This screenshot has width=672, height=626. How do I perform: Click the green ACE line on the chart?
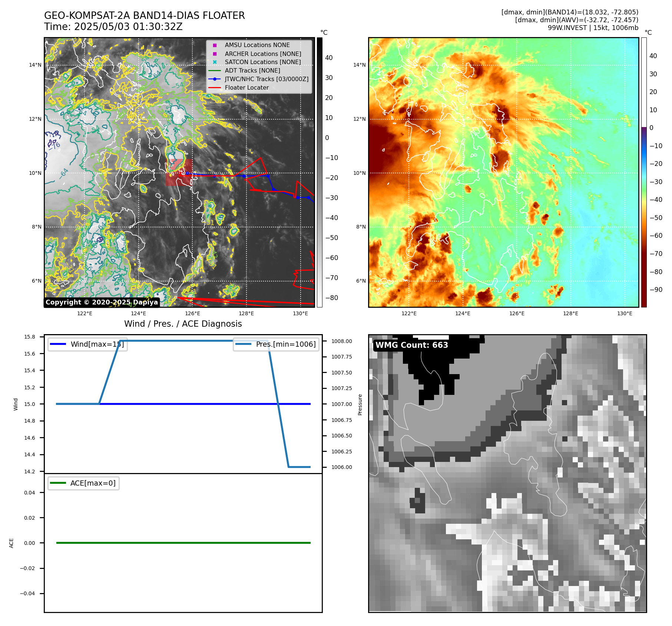tap(183, 543)
